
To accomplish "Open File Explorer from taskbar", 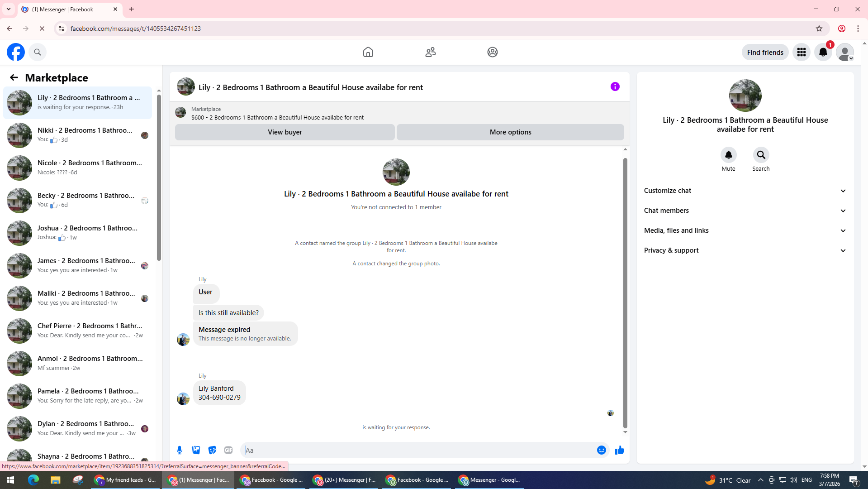I will pyautogui.click(x=55, y=480).
